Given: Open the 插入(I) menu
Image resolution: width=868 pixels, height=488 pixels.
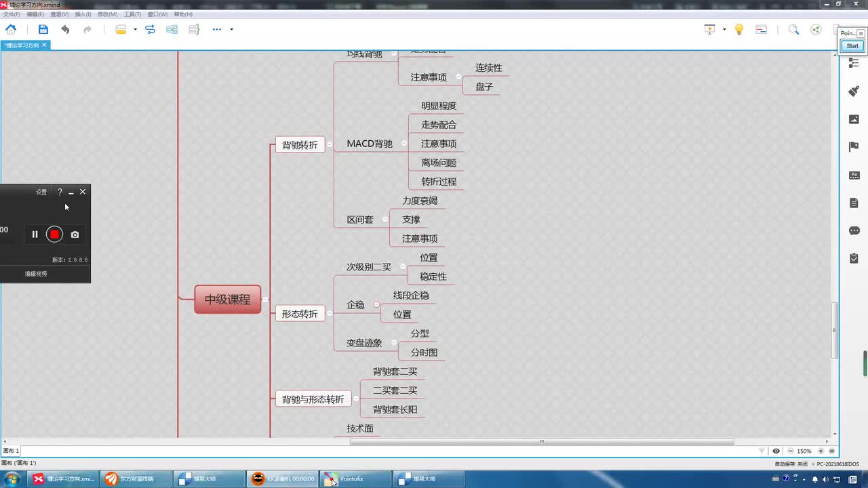Looking at the screenshot, I should point(83,14).
